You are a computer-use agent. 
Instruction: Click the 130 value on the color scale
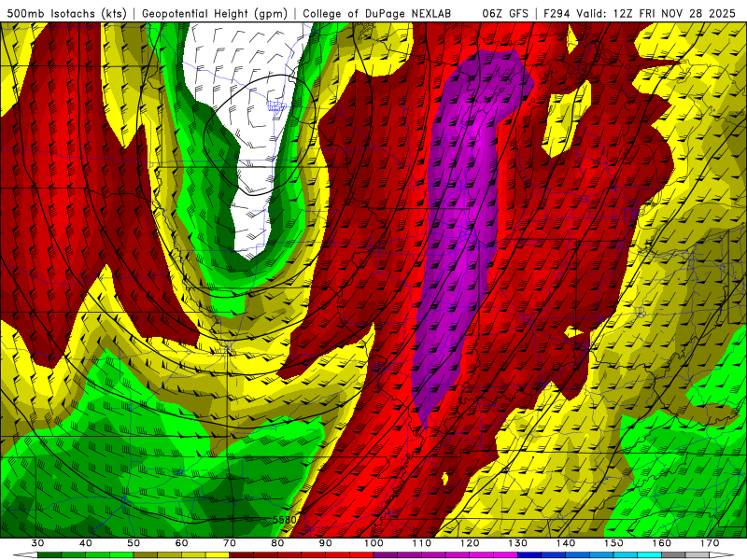[x=518, y=543]
